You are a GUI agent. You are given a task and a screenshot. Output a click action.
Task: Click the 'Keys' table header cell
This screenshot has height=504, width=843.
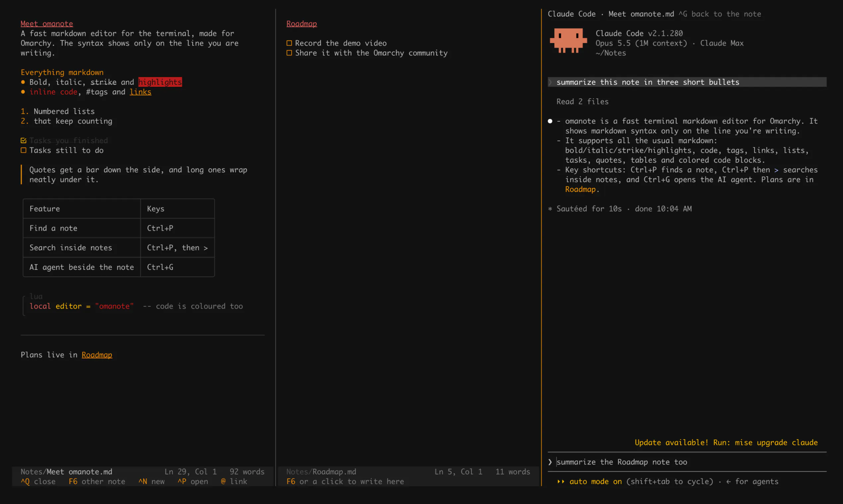click(178, 209)
